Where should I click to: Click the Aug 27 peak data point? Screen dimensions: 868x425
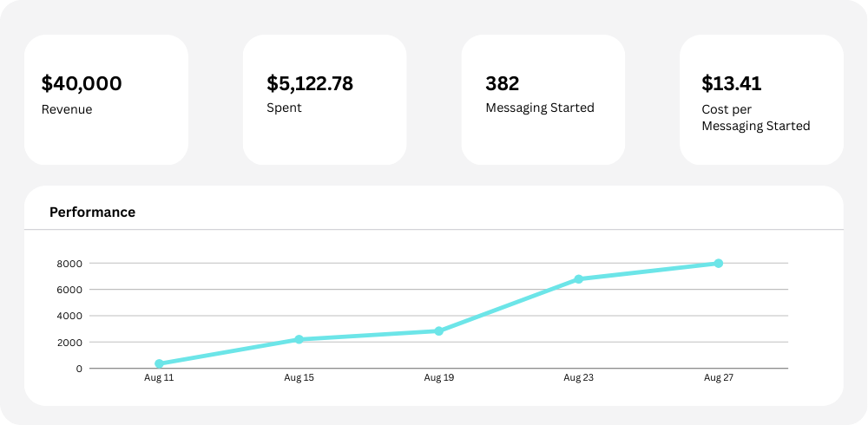tap(719, 263)
